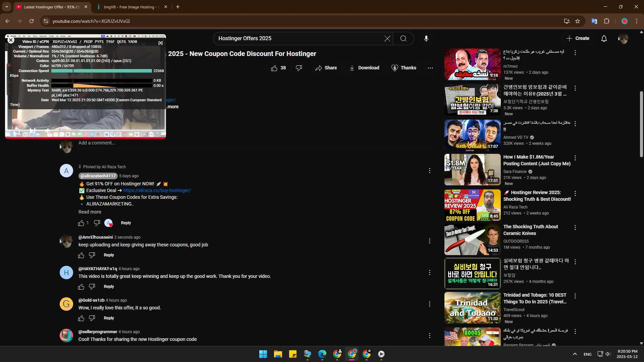Reply to the @Gold-ss1zb comment
Screen dimensions: 644x362
(109, 318)
